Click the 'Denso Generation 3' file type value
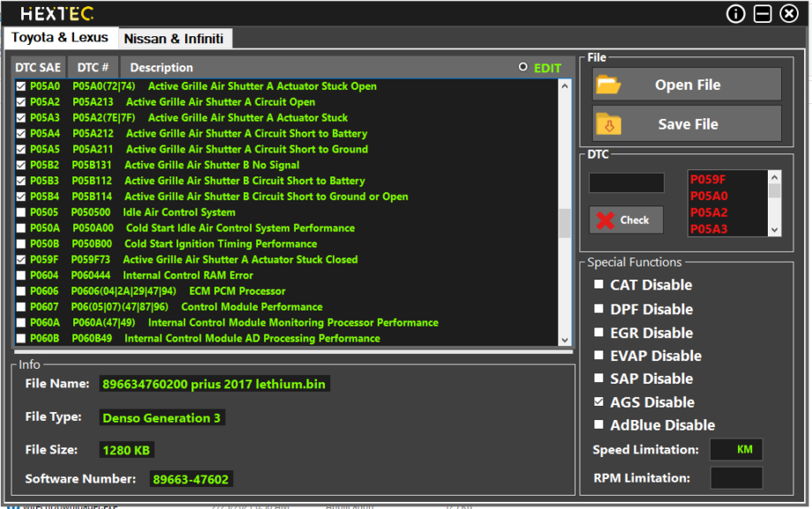Screen dimensions: 812x509 162,418
